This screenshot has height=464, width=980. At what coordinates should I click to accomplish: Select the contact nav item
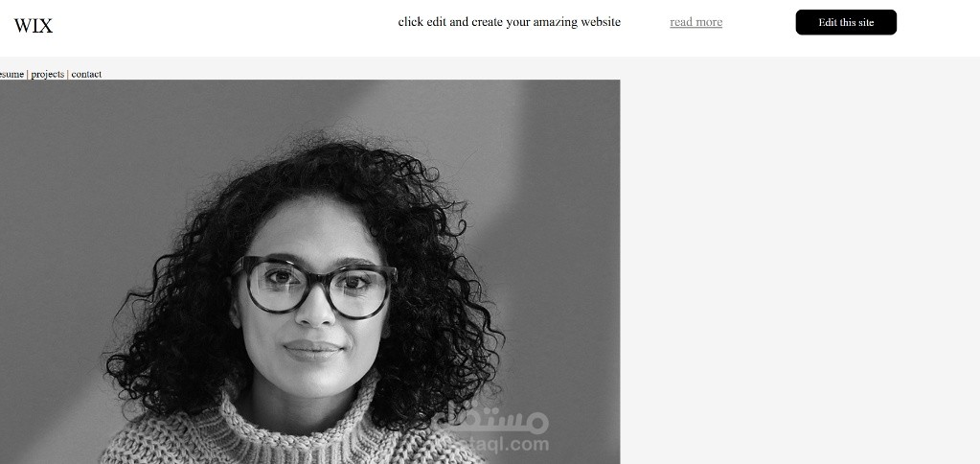tap(86, 74)
